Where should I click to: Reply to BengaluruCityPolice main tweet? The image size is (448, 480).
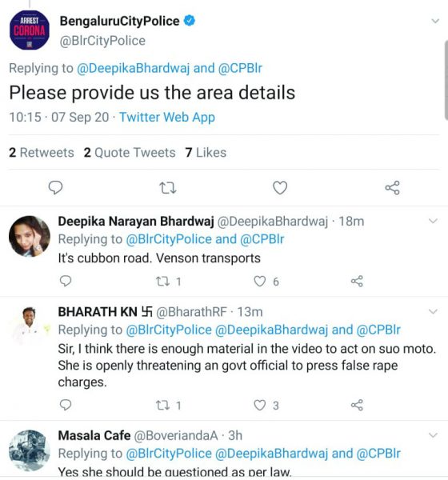pos(55,187)
